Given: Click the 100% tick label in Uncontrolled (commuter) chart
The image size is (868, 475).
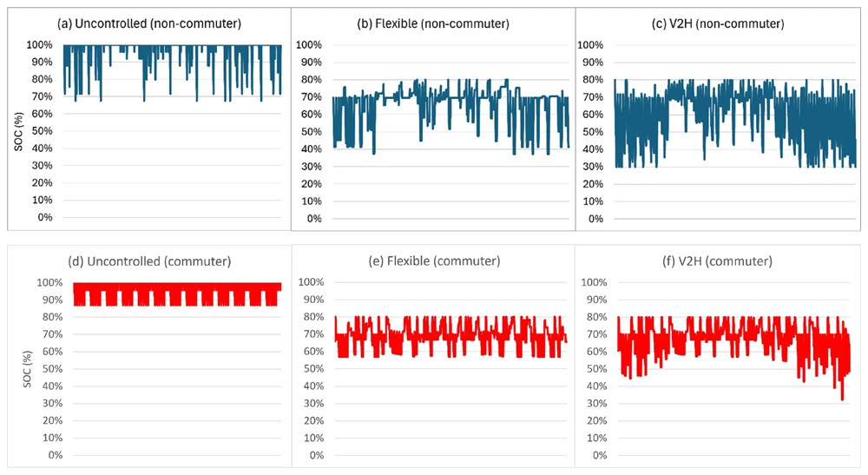Looking at the screenshot, I should 49,283.
